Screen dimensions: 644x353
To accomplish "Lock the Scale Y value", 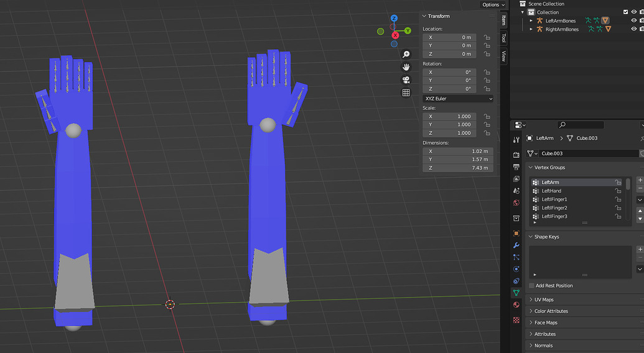I will click(487, 125).
